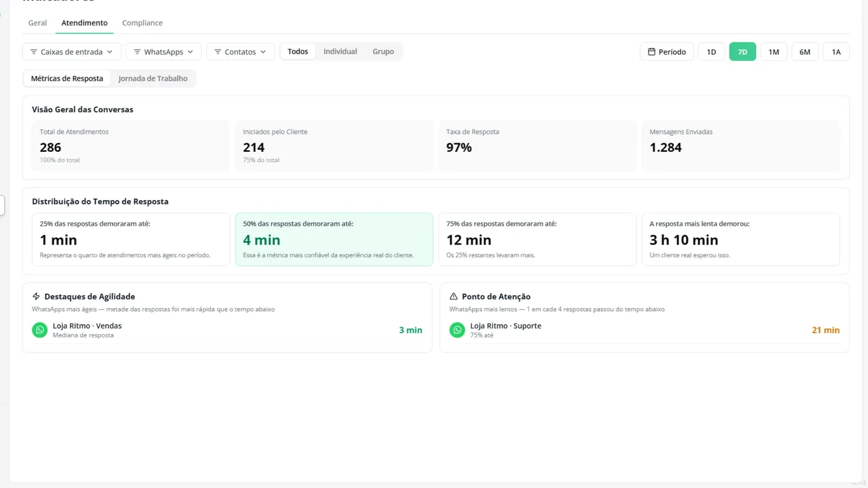868x488 pixels.
Task: Open the Caixas de entrada dropdown
Action: [x=72, y=52]
